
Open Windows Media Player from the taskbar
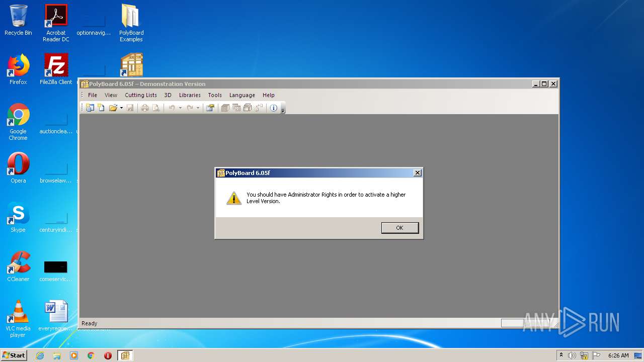74,355
